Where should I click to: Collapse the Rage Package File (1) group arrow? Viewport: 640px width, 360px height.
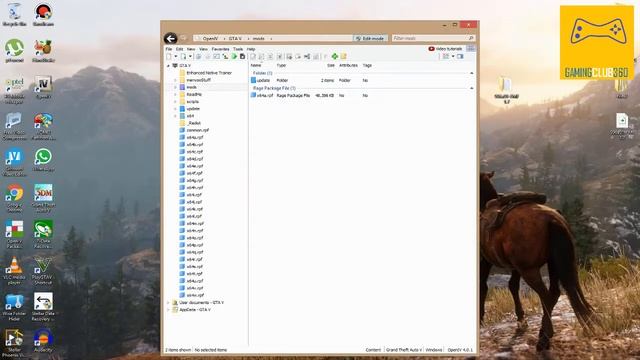(472, 88)
